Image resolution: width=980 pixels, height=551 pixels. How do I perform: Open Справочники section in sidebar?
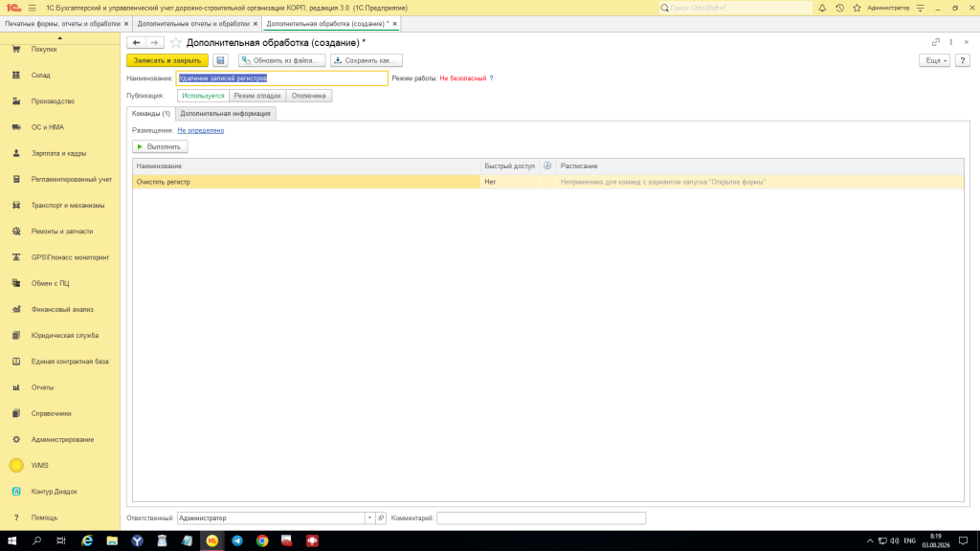52,413
